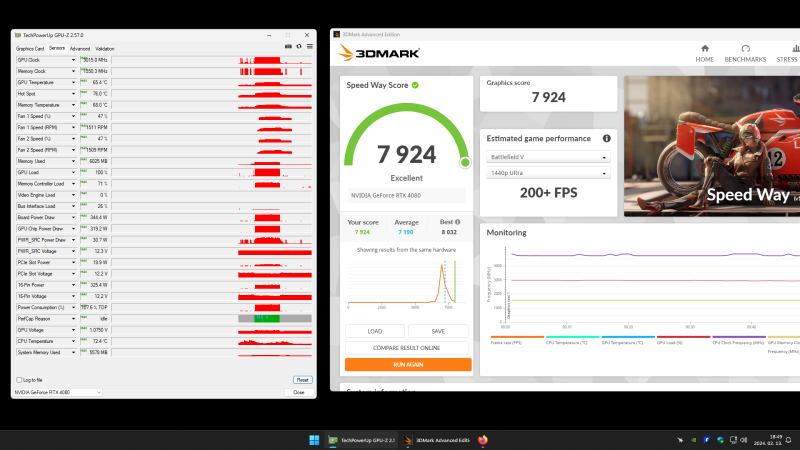The image size is (800, 450).
Task: Open the Validation tab
Action: tap(105, 49)
